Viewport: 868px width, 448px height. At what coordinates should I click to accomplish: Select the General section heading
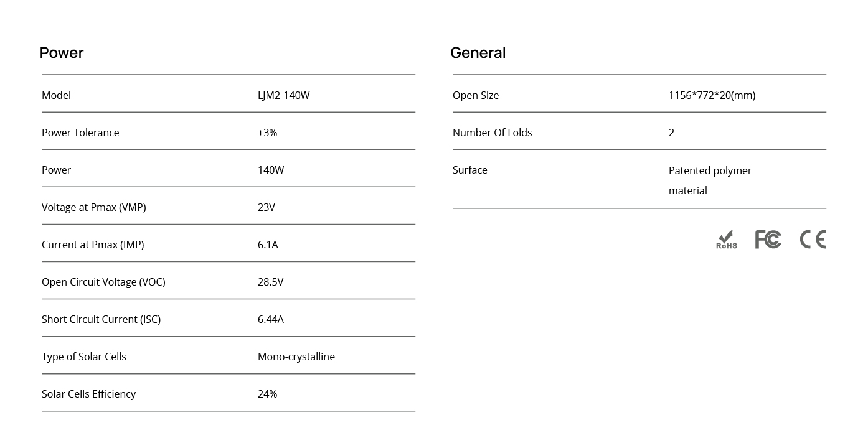[x=478, y=53]
